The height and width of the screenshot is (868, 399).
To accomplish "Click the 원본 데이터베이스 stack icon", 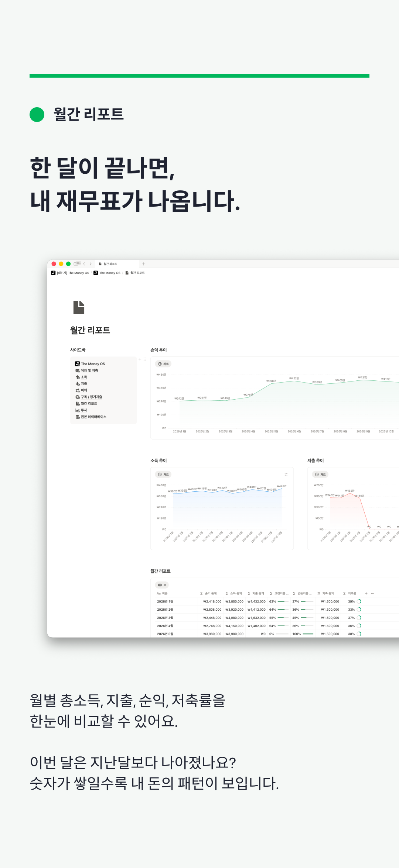I will pos(78,417).
